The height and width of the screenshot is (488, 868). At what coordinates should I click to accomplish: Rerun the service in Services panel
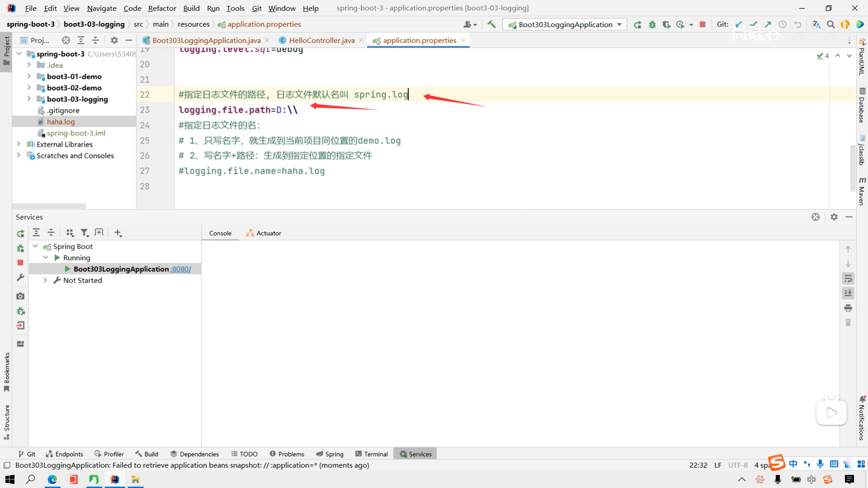[20, 234]
